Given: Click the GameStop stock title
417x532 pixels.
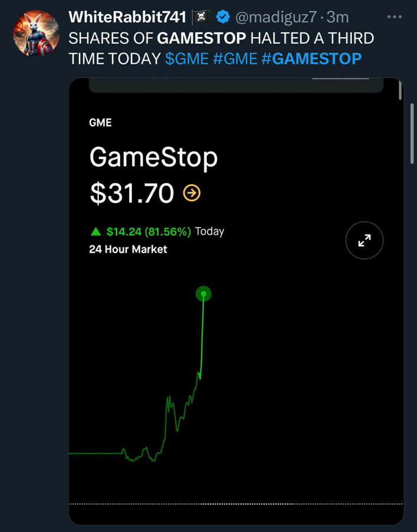Looking at the screenshot, I should [153, 157].
